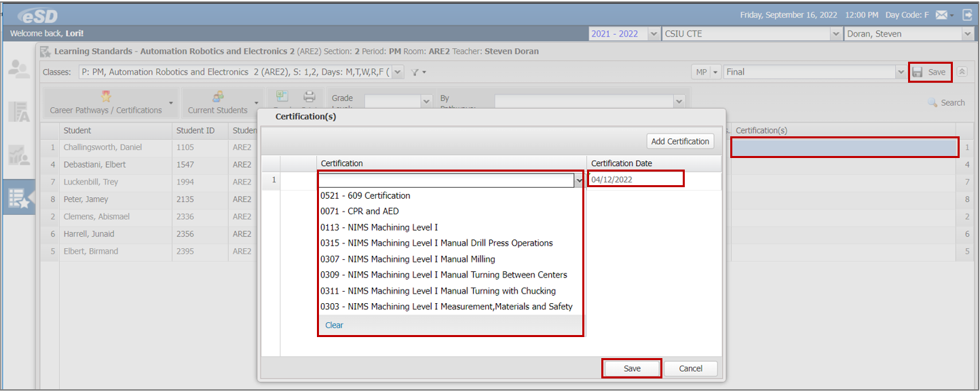Click the Certification text input in the dialog
This screenshot has height=392, width=980.
446,180
